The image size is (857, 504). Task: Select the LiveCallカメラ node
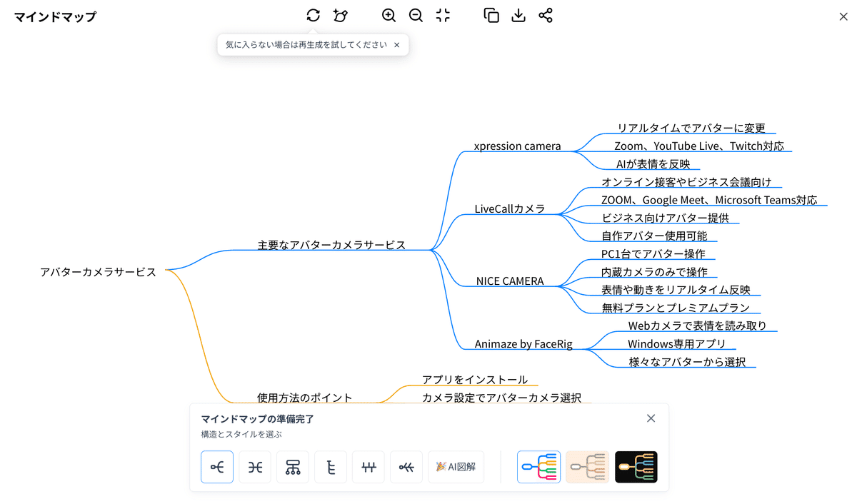509,209
